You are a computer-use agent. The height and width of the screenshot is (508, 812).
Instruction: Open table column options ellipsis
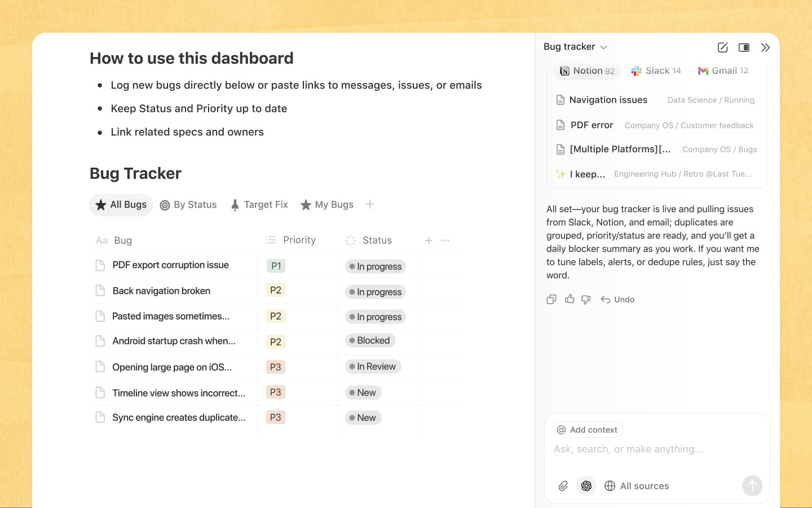[445, 240]
